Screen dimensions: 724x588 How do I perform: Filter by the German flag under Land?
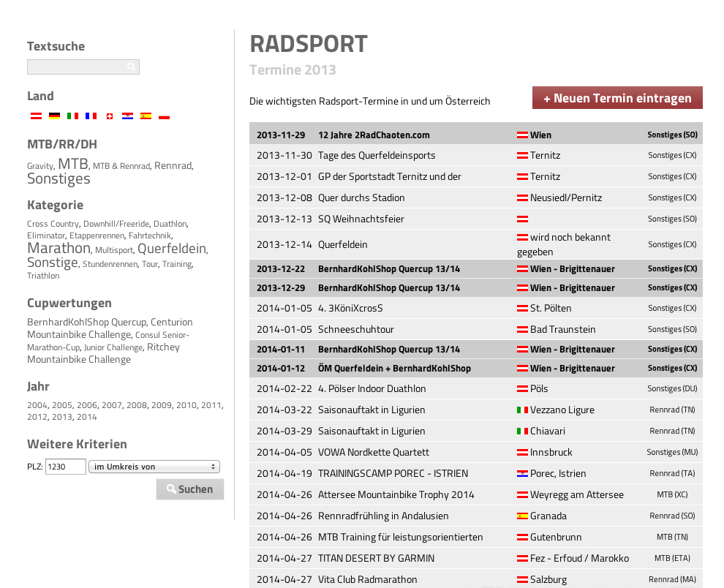[55, 116]
